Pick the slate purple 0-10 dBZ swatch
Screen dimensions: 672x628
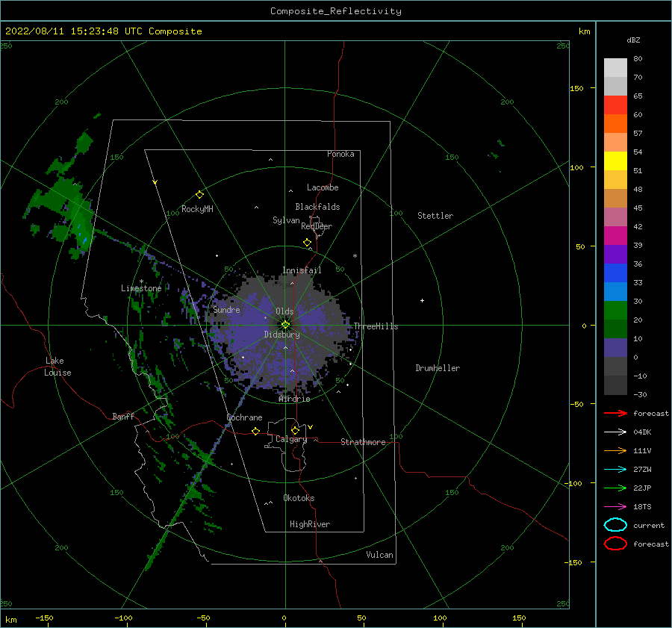[615, 348]
